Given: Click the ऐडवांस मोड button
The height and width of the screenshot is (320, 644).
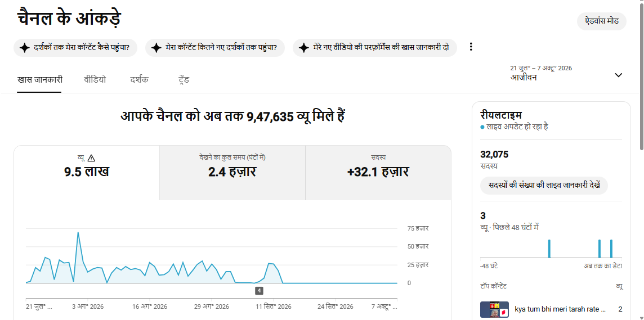Looking at the screenshot, I should [602, 21].
